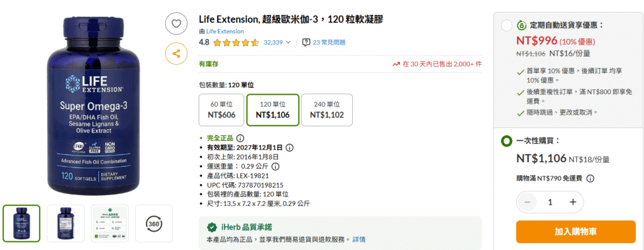
Task: Open third thumbnail with iHerb quality promise
Action: (x=109, y=224)
